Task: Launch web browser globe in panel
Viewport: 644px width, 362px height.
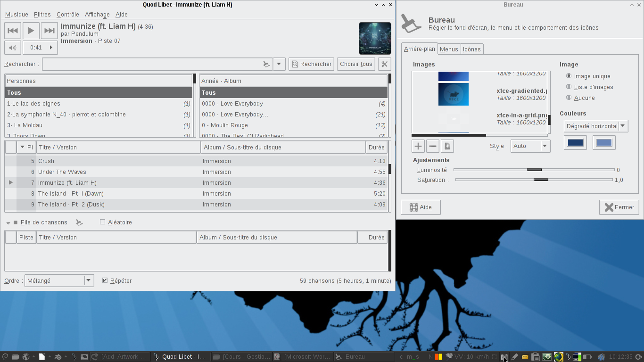Action: 26,357
